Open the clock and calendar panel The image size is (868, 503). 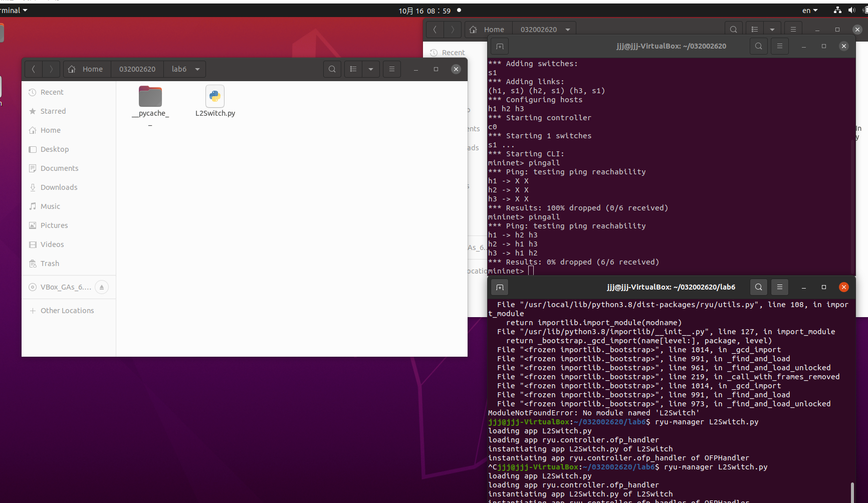pyautogui.click(x=424, y=11)
